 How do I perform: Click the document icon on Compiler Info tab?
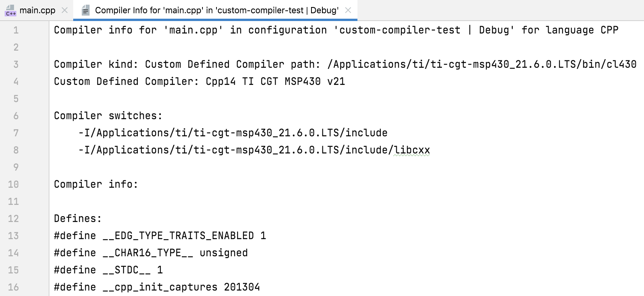[85, 10]
